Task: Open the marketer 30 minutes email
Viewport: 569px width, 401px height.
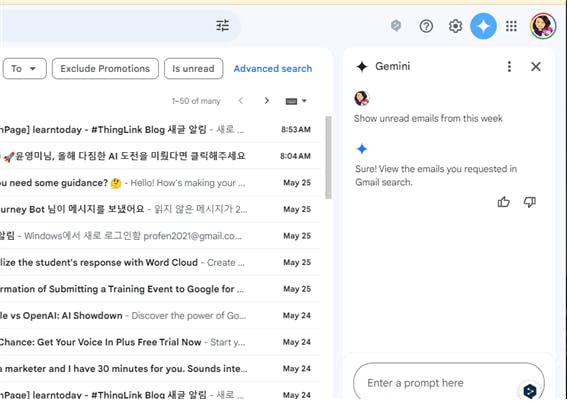Action: coord(160,369)
